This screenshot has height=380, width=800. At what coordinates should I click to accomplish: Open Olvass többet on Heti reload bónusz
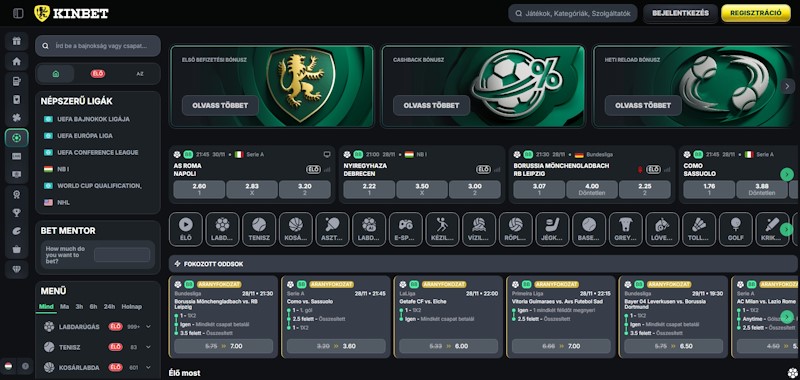(x=643, y=106)
